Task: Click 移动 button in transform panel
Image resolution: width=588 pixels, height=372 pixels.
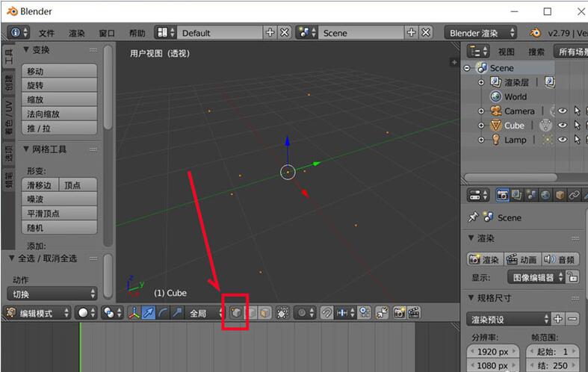Action: (59, 71)
